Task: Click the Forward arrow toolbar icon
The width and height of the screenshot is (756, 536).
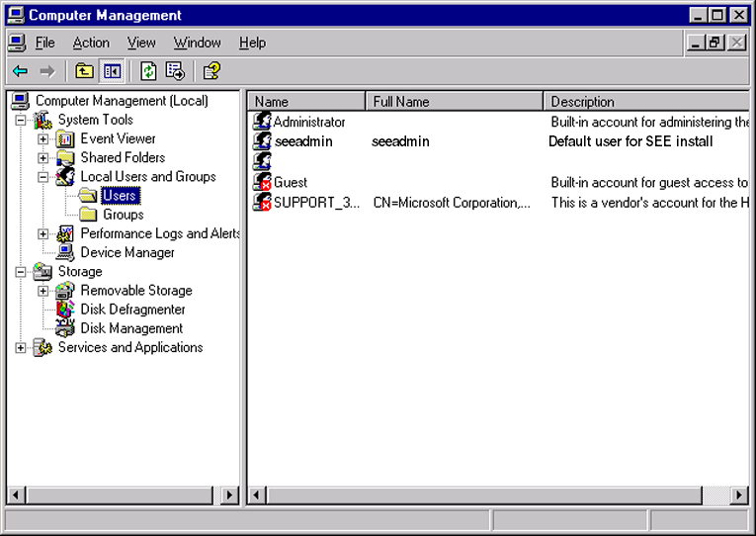Action: (47, 71)
